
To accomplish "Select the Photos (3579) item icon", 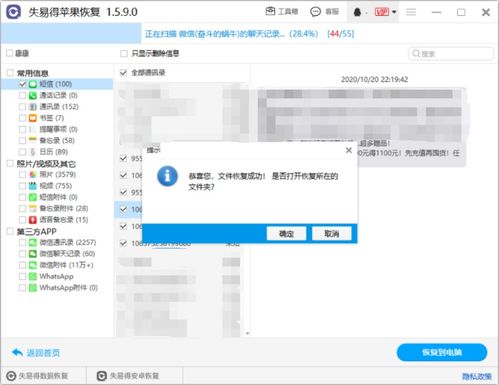I will pos(33,174).
